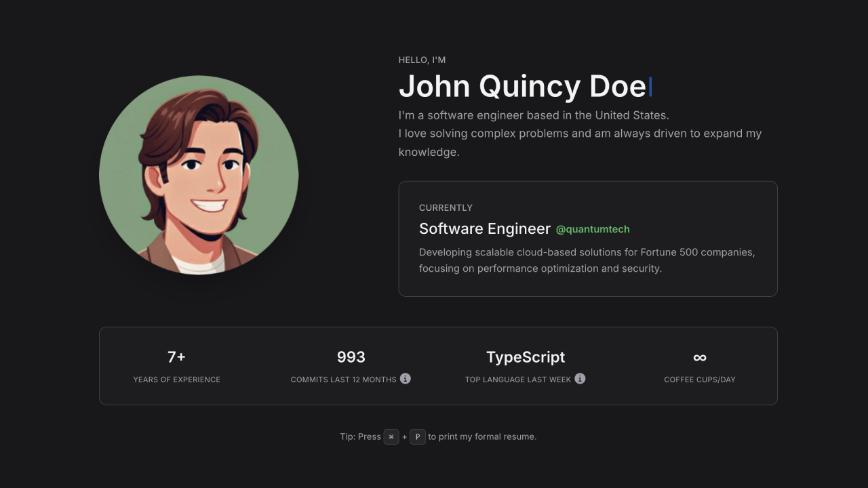Select the Software Engineer job title
868x488 pixels.
485,229
